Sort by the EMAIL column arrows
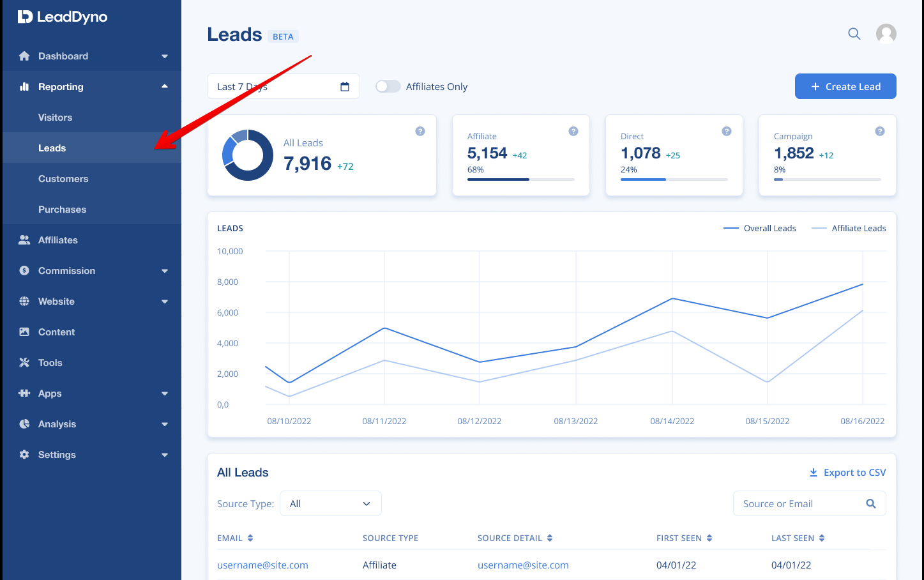924x580 pixels. click(x=250, y=538)
